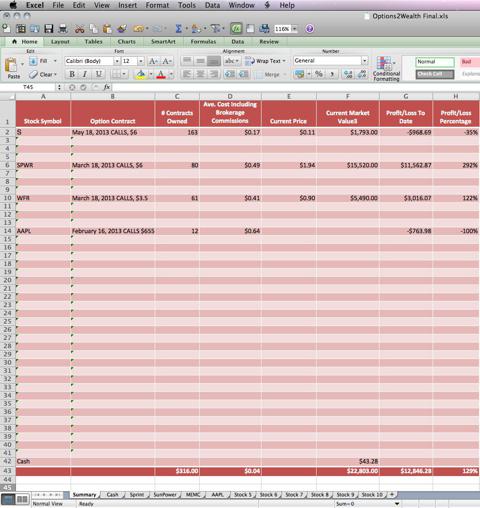The width and height of the screenshot is (480, 508).
Task: Add a new sheet with plus tab
Action: pyautogui.click(x=392, y=495)
